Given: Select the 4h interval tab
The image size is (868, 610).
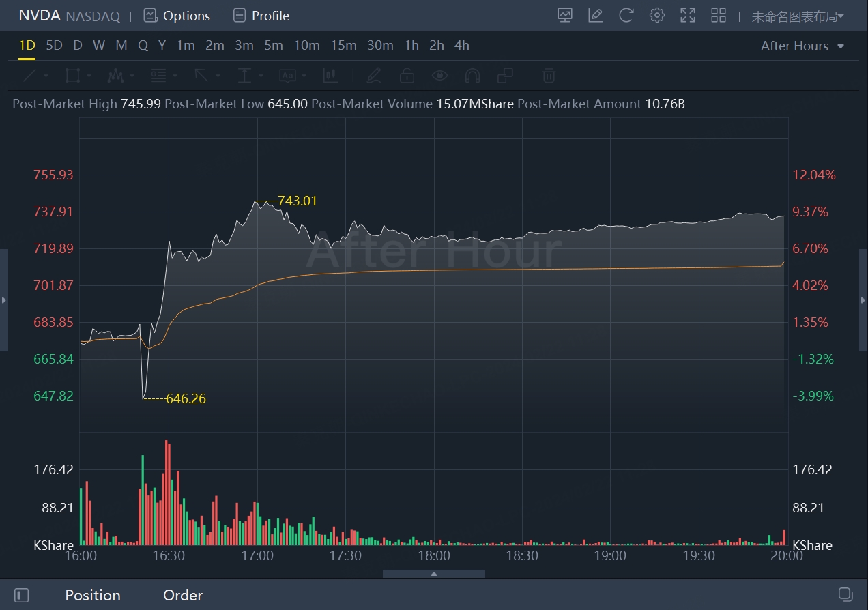Looking at the screenshot, I should pos(462,45).
